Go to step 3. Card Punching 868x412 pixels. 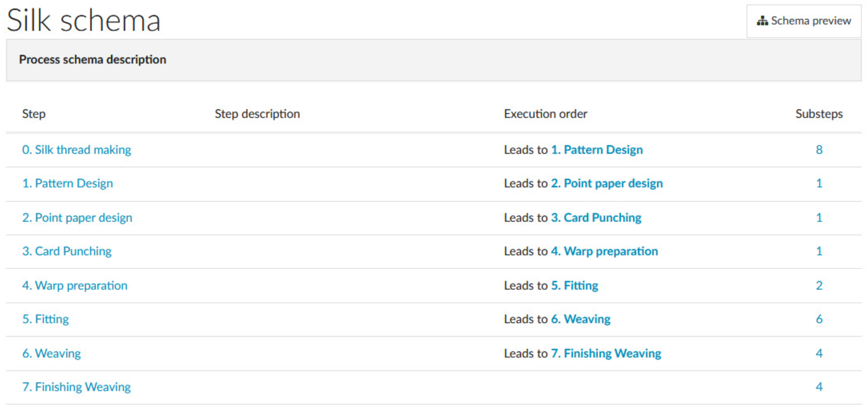click(67, 251)
